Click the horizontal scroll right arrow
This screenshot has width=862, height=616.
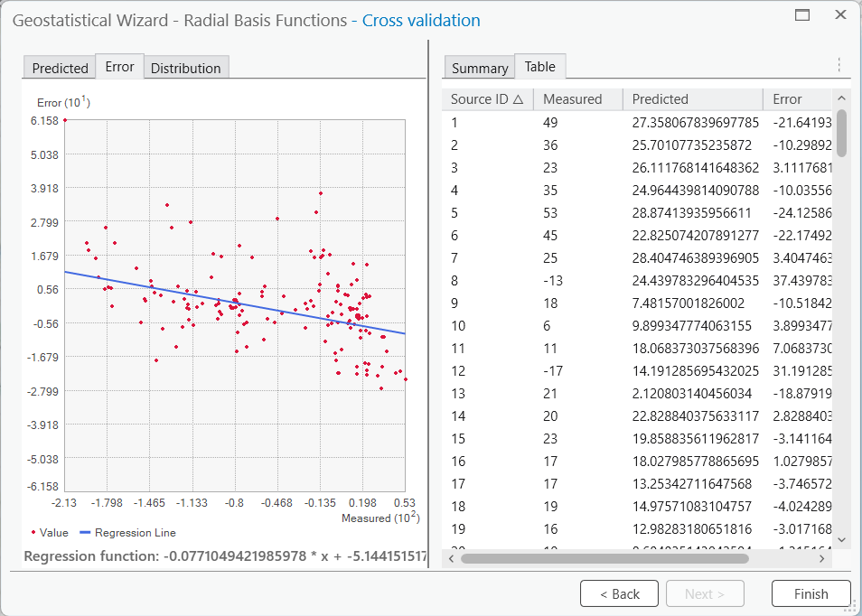tap(822, 559)
